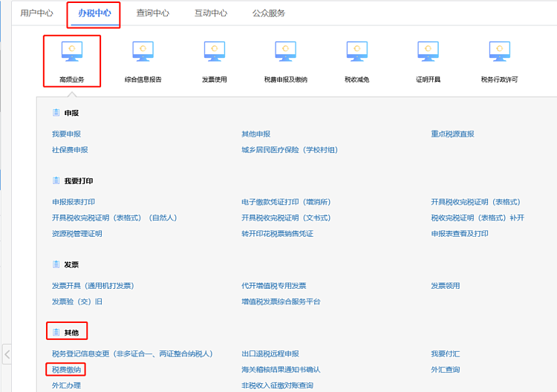
Task: Open 城乡居民医疗保险（学校村组）link
Action: [x=290, y=150]
